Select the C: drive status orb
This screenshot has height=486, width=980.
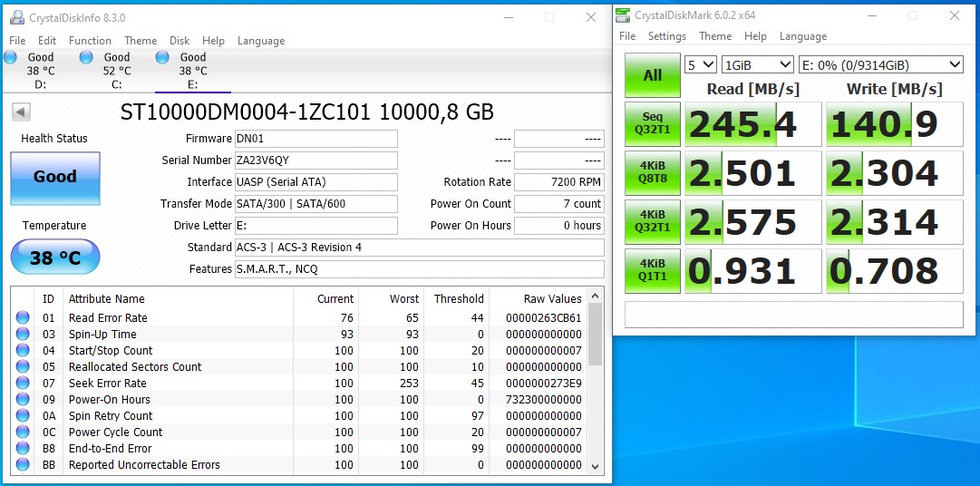(x=87, y=57)
